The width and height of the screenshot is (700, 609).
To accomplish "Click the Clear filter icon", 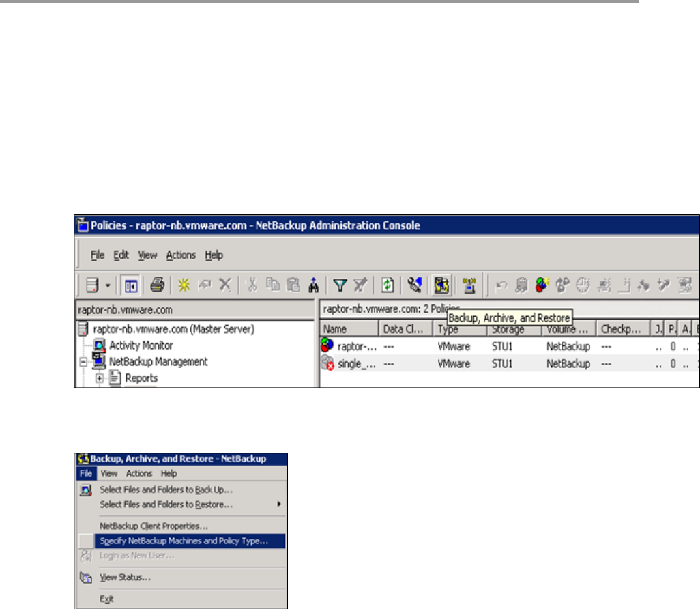I will [x=360, y=285].
